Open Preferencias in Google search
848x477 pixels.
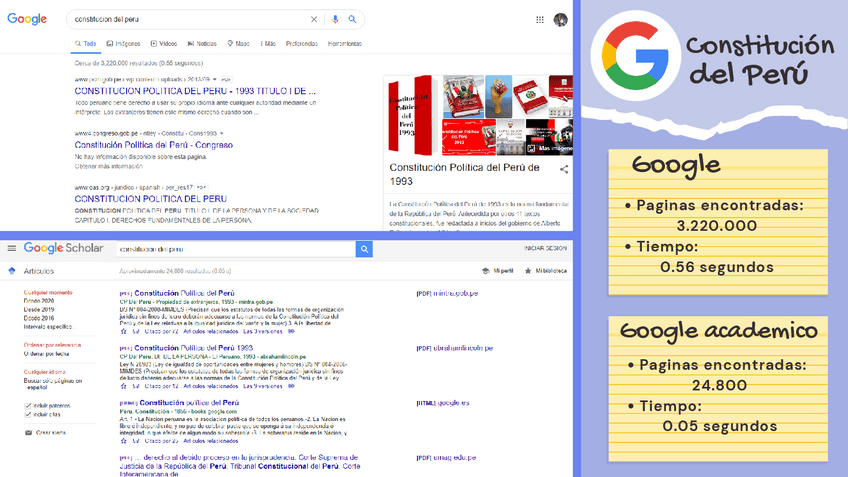click(x=302, y=44)
